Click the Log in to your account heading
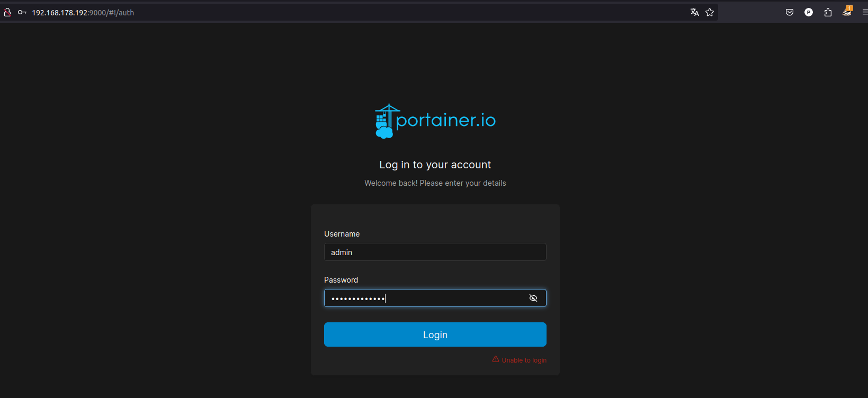This screenshot has width=868, height=398. point(435,165)
